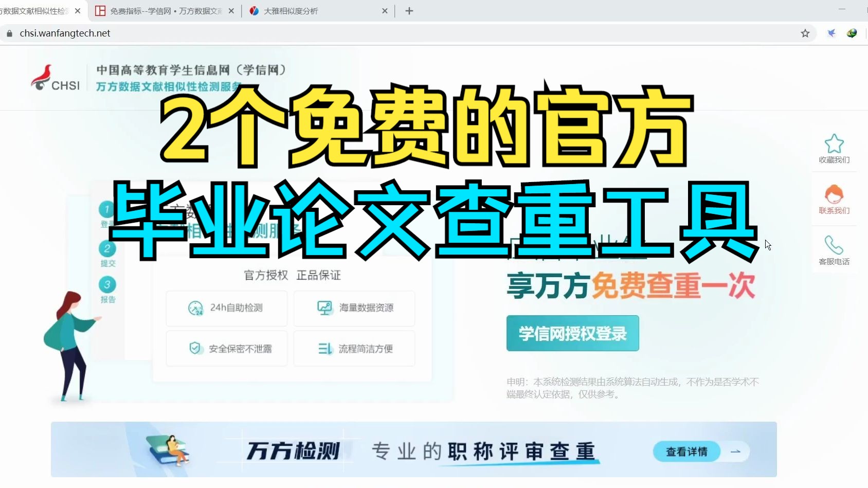Click 客服电话 phone icon
Viewport: 868px width, 488px height.
[834, 245]
